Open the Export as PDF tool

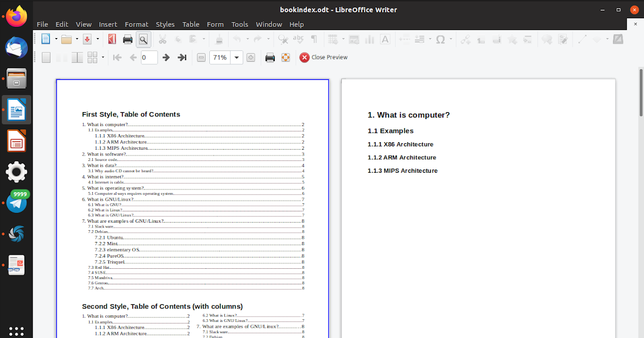tap(112, 39)
